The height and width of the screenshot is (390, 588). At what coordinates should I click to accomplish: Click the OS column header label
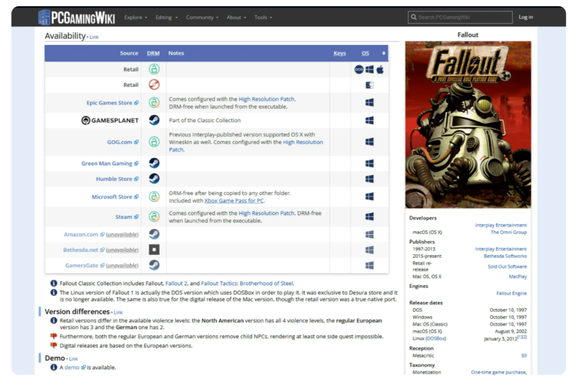click(x=365, y=53)
